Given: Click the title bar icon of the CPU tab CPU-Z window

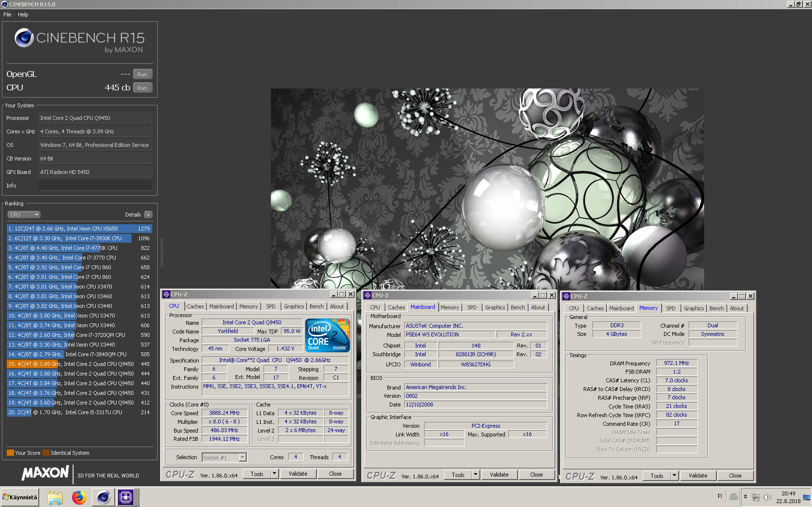Looking at the screenshot, I should tap(166, 294).
